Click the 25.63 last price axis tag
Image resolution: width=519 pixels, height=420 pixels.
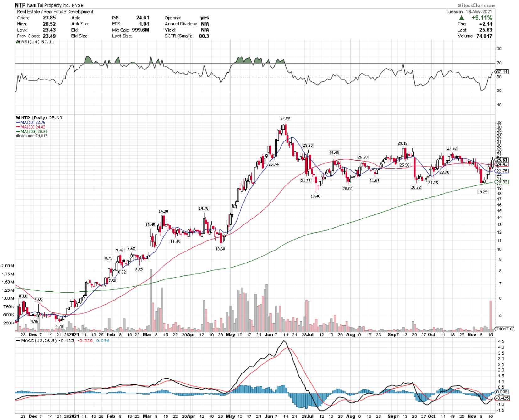502,160
